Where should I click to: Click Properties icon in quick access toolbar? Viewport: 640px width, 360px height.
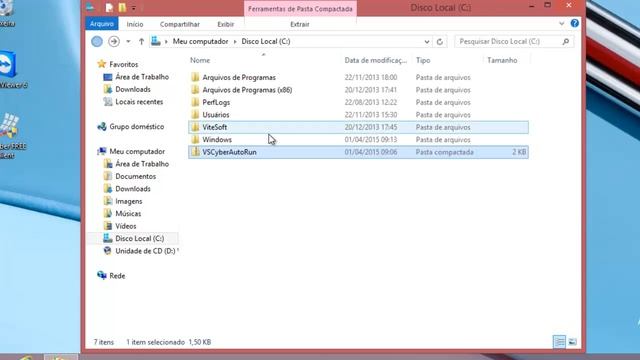tap(109, 7)
